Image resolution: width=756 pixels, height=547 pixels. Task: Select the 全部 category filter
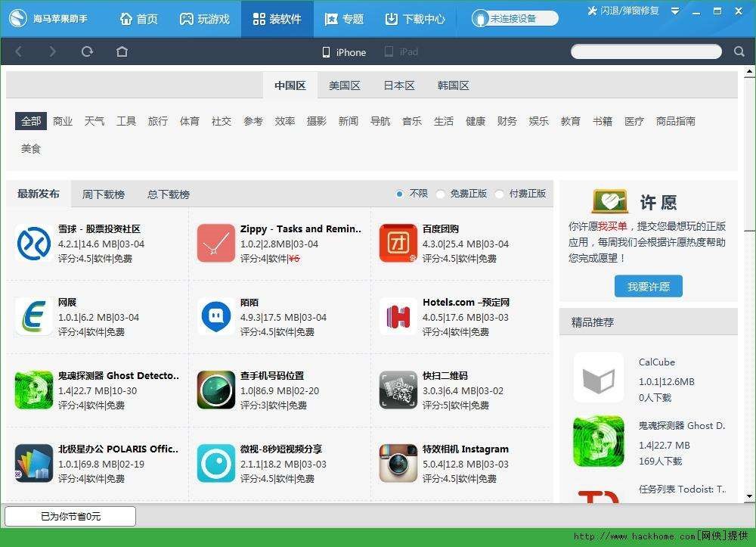coord(31,121)
